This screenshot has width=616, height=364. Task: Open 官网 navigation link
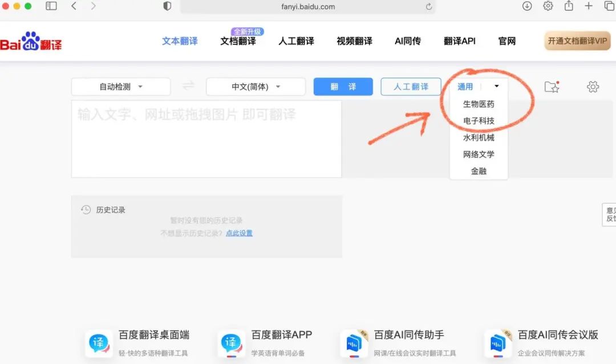(x=507, y=41)
